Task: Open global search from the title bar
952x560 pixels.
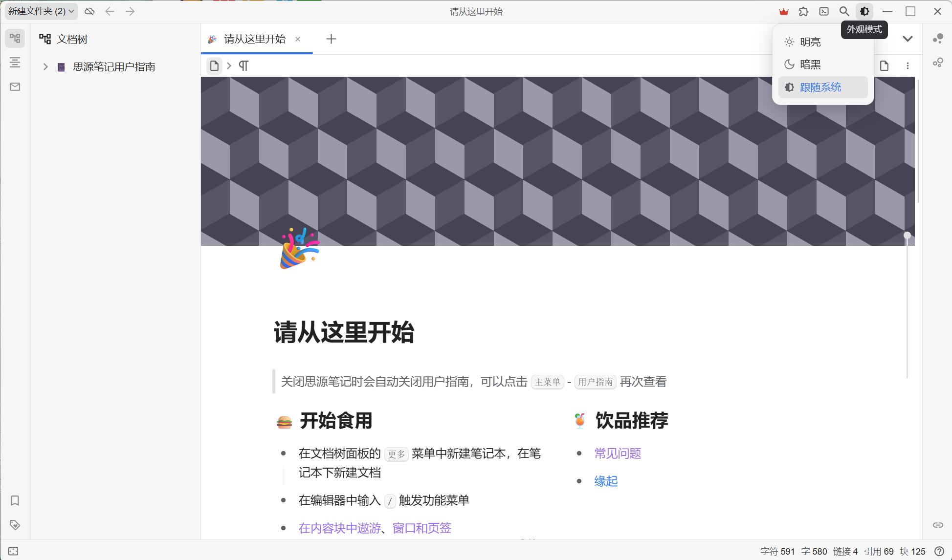Action: tap(844, 11)
